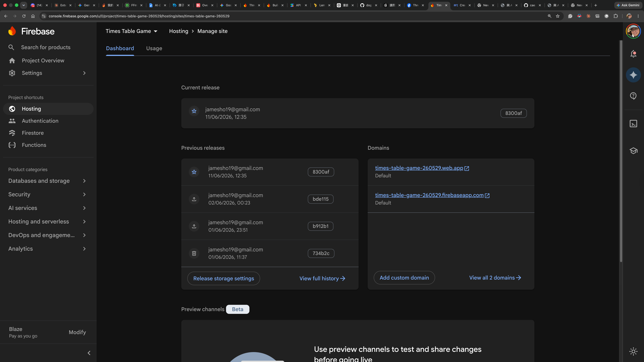Image resolution: width=644 pixels, height=362 pixels.
Task: Switch to the Dashboard tab
Action: (120, 49)
